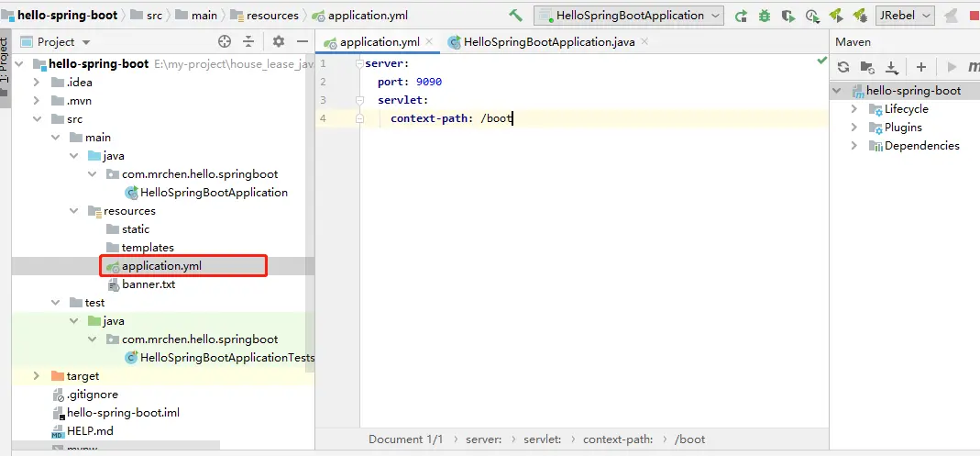980x456 pixels.
Task: Expand the .idea folder
Action: coord(37,82)
